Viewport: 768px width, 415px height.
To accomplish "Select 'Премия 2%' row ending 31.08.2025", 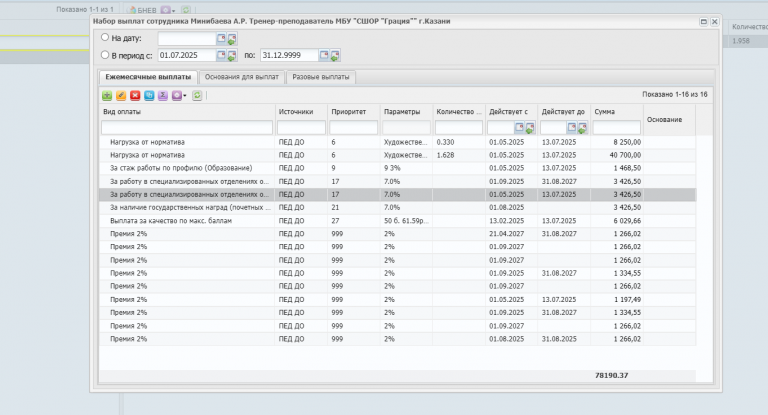I will pyautogui.click(x=397, y=339).
